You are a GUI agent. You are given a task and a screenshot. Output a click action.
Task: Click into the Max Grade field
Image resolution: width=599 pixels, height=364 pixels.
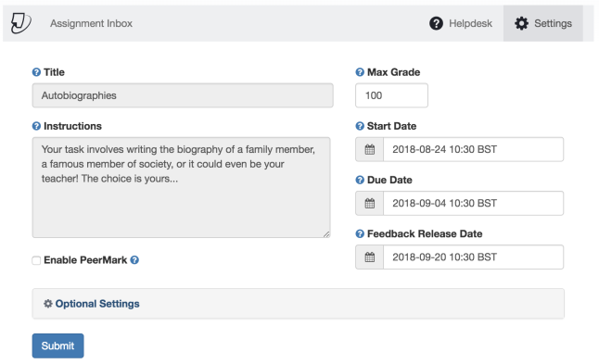[x=391, y=95]
